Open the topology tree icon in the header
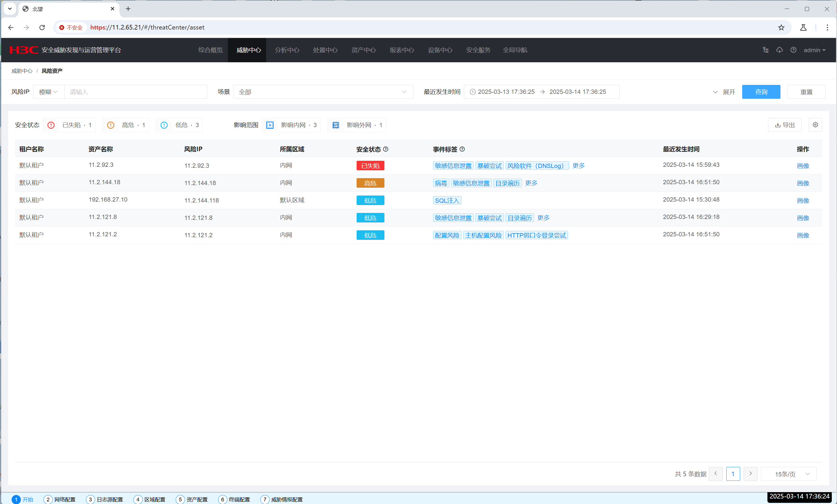 point(766,50)
